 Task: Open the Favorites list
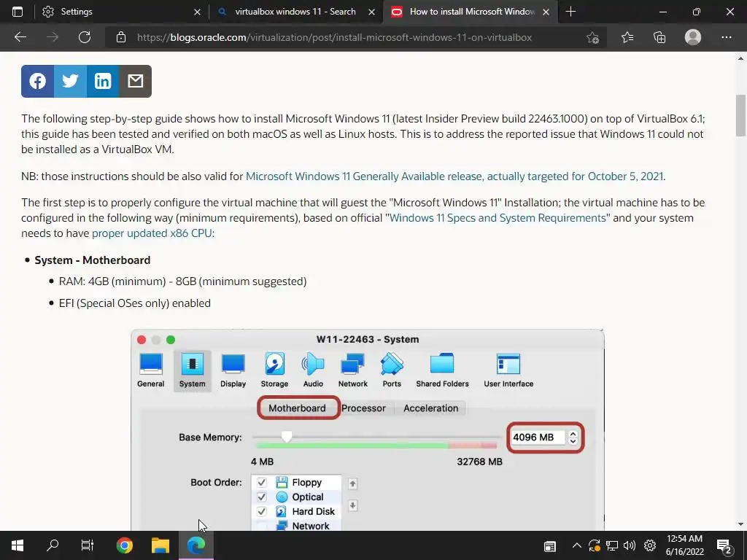(627, 37)
